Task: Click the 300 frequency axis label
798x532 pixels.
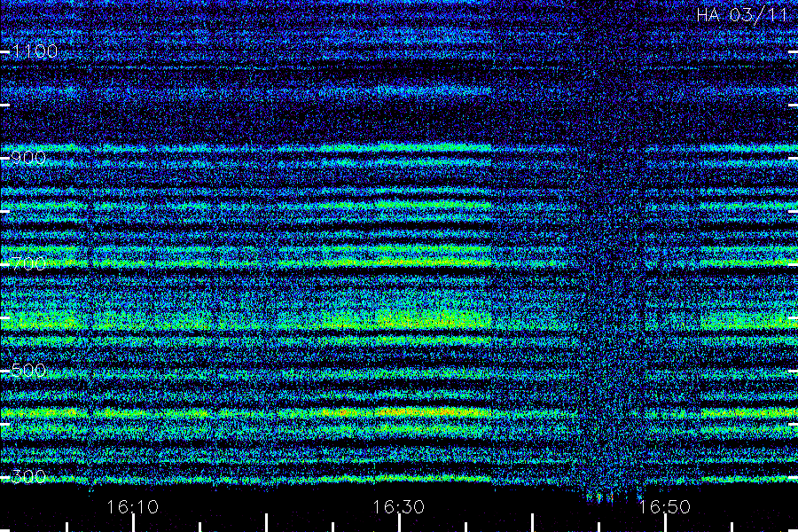Action: pos(28,476)
